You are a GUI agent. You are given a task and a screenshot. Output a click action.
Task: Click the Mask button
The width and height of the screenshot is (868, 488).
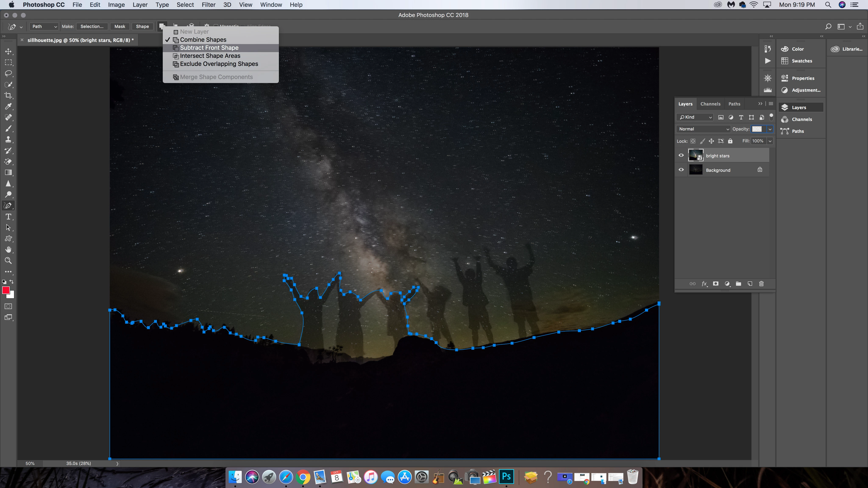point(120,26)
